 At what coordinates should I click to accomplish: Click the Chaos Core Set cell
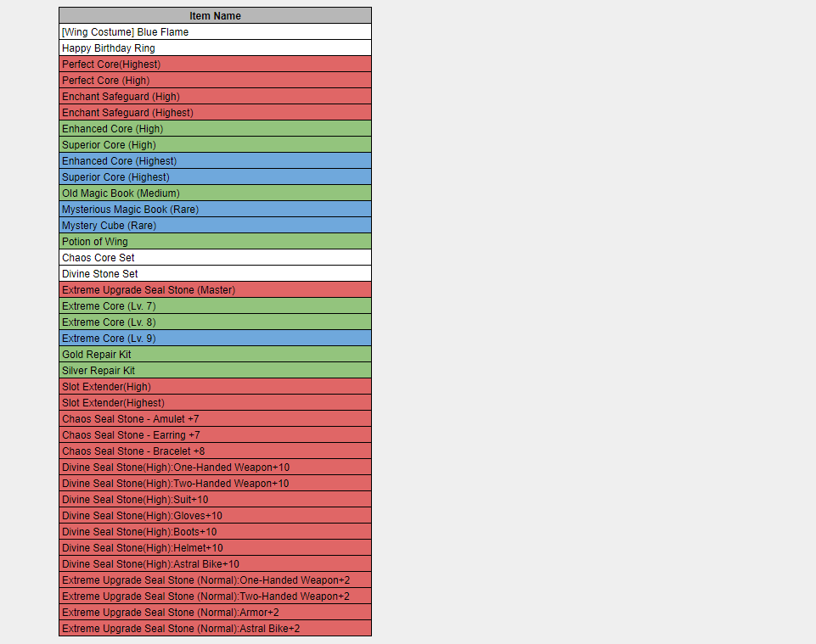[215, 257]
